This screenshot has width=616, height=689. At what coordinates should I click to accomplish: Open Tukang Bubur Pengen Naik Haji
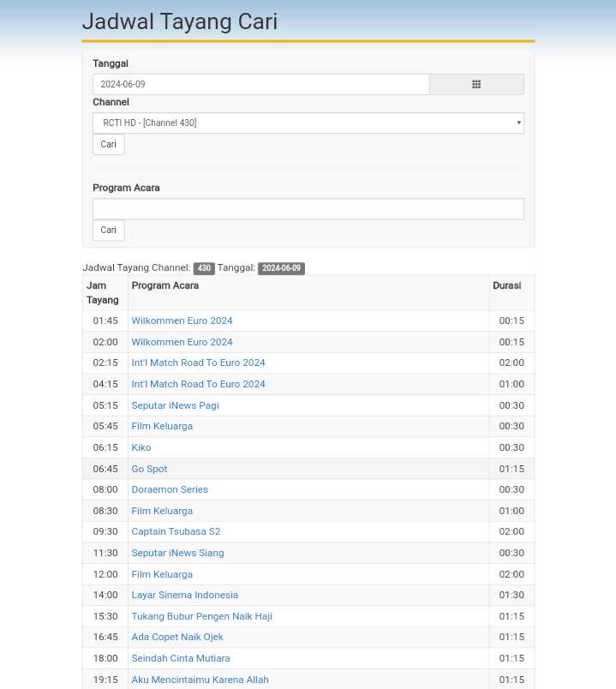tap(201, 616)
